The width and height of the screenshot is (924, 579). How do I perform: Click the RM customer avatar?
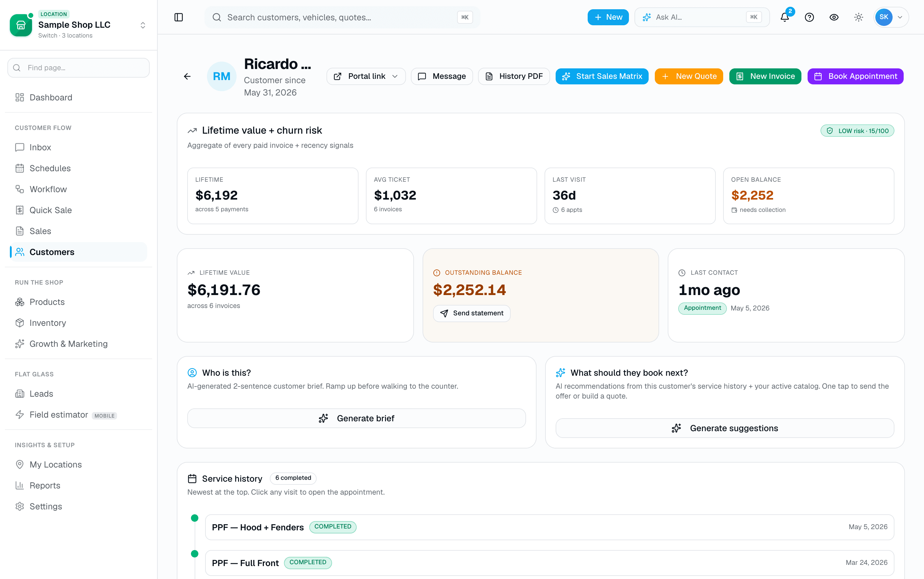[222, 76]
